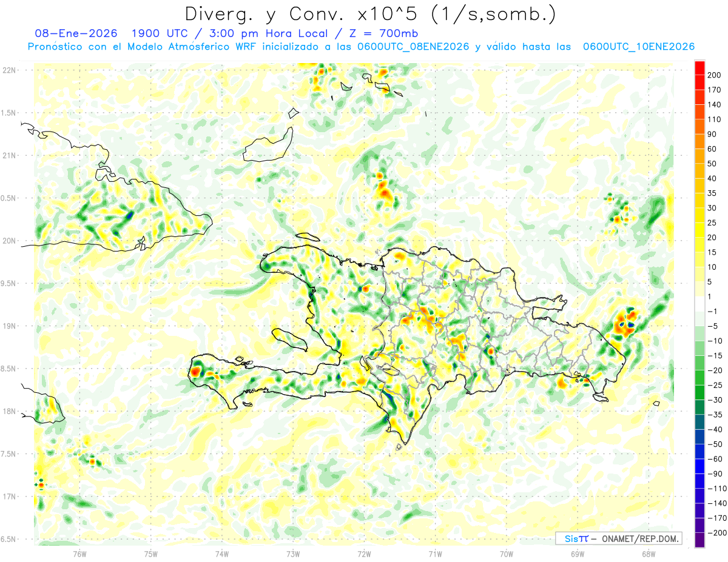This screenshot has height=562, width=728.
Task: Click the '71W' longitude label
Action: [435, 554]
